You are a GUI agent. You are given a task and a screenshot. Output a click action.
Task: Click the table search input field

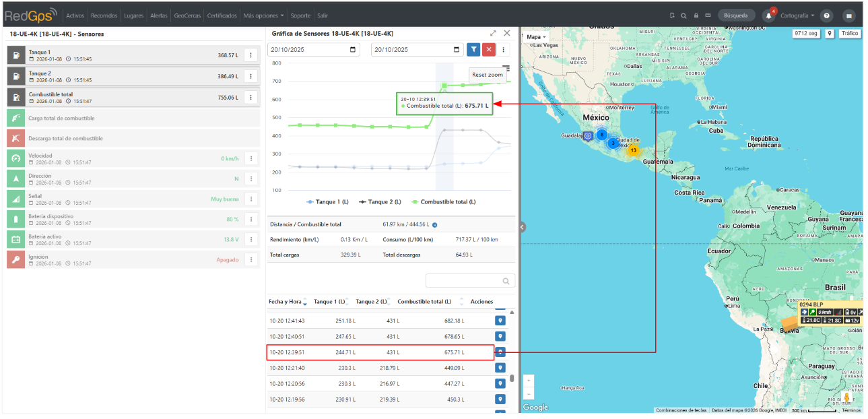pos(470,281)
